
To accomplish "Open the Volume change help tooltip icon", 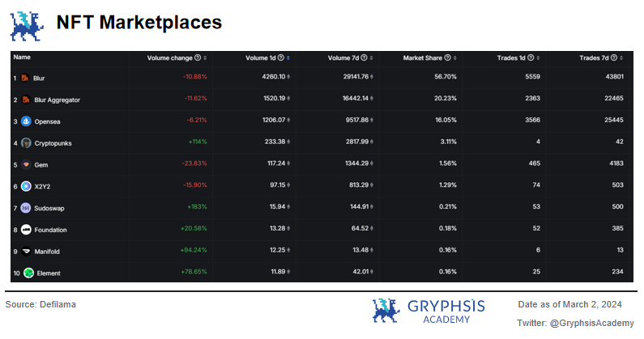I will pyautogui.click(x=198, y=58).
